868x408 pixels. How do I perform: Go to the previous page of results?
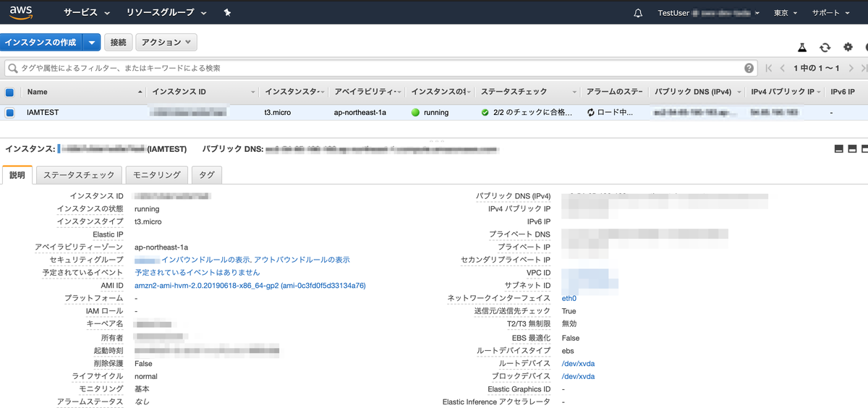pyautogui.click(x=783, y=68)
